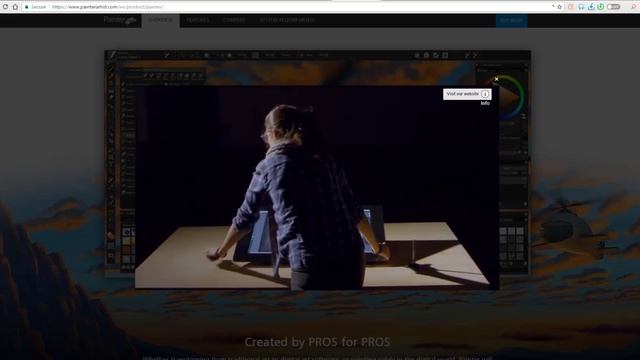The image size is (640, 360).
Task: Select the Overview tab in the site navigation
Action: pyautogui.click(x=160, y=20)
